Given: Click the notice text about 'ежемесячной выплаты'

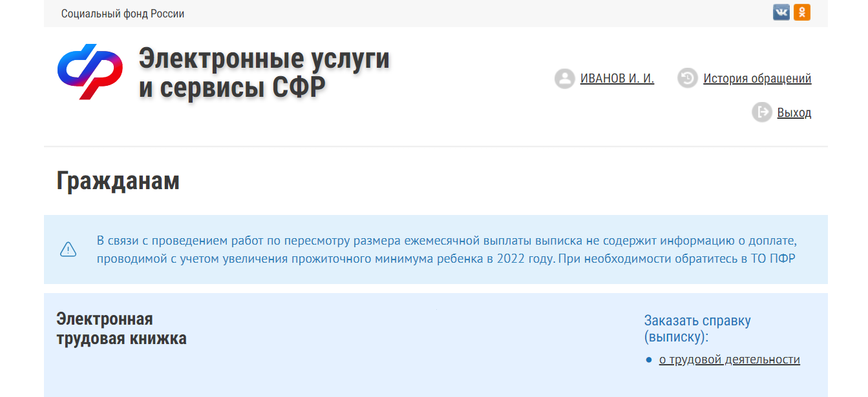Looking at the screenshot, I should coord(446,241).
